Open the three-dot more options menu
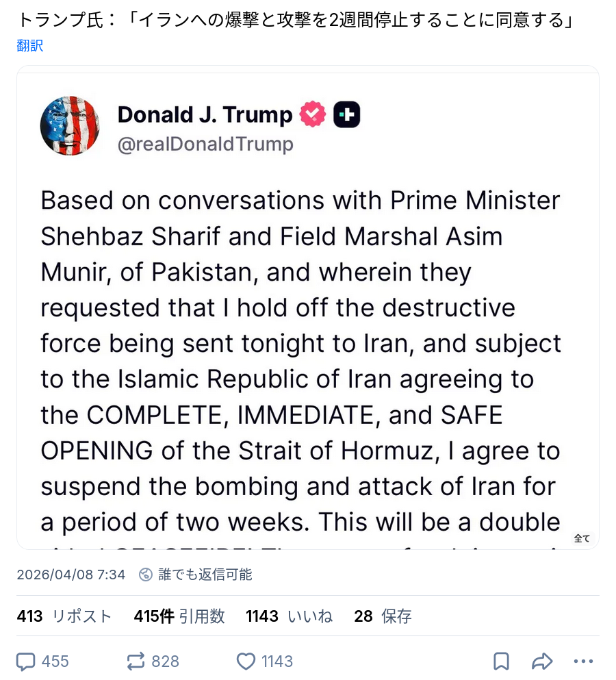Image resolution: width=616 pixels, height=680 pixels. 583,661
